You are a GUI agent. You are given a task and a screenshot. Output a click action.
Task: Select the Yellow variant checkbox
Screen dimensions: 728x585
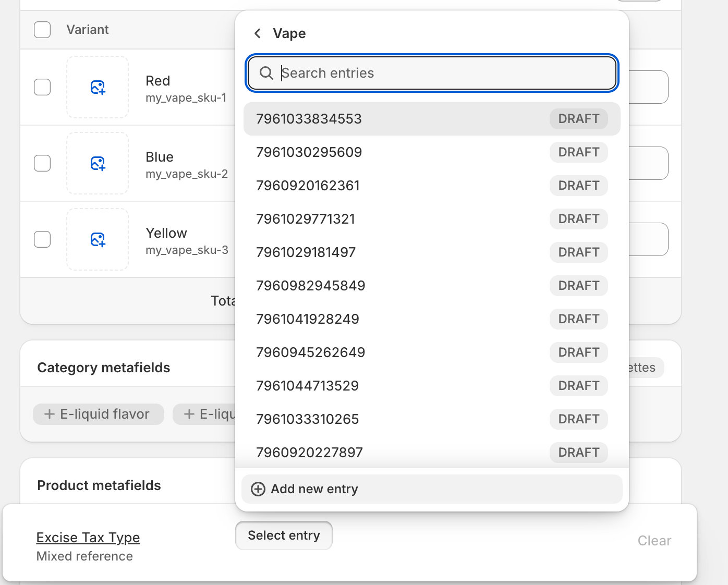(x=42, y=239)
